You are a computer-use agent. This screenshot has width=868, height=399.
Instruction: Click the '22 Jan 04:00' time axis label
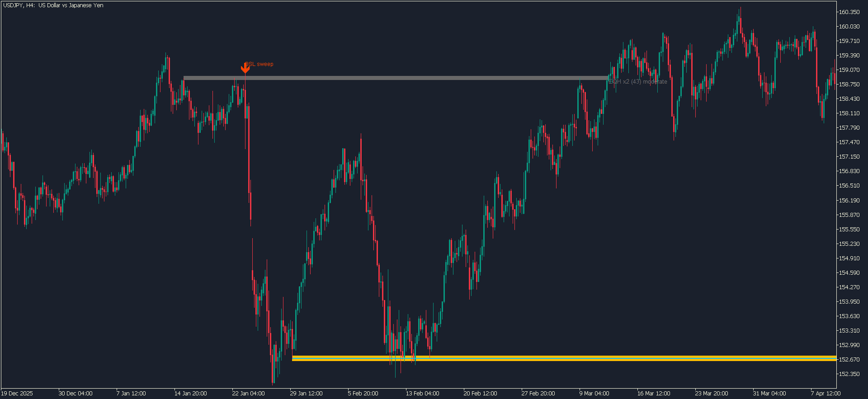(248, 394)
